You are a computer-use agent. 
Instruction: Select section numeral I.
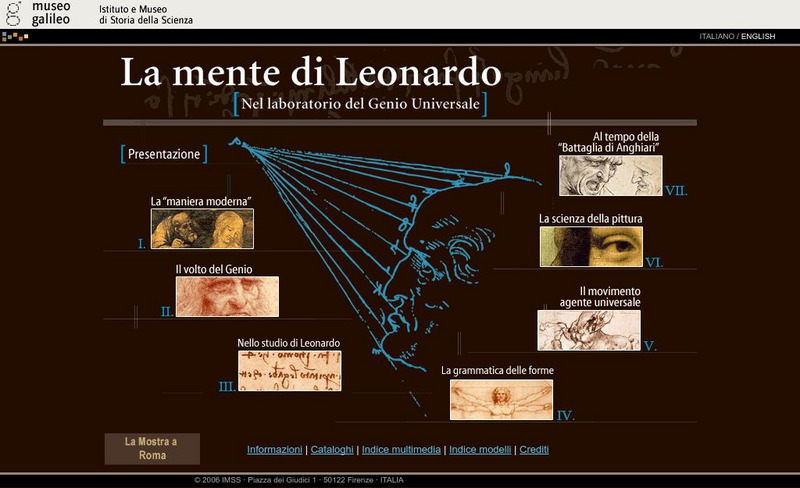142,244
